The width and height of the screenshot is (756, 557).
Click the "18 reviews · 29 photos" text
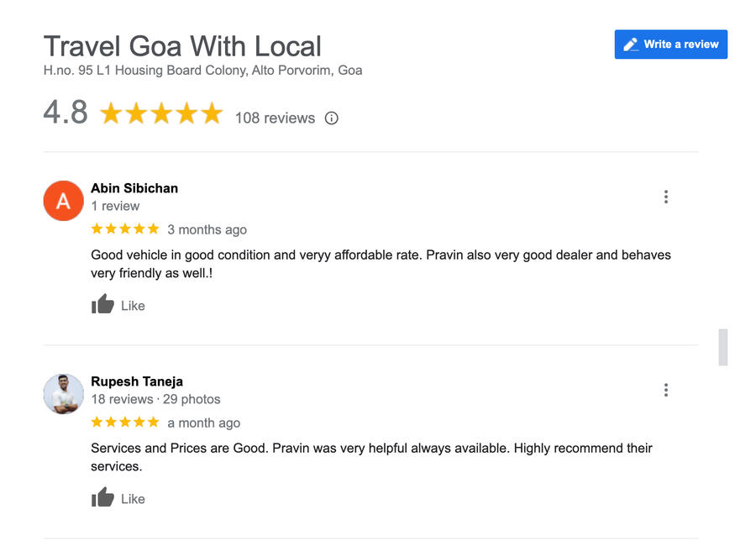point(155,399)
